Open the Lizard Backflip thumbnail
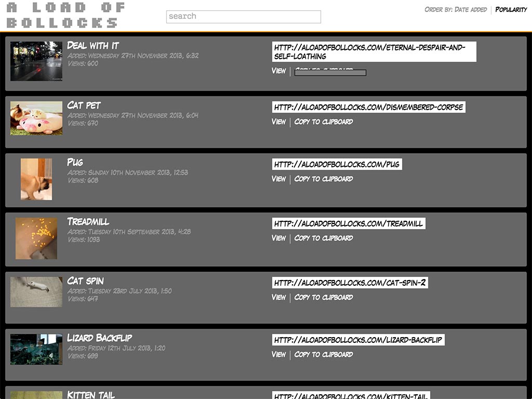532x399 pixels. pos(36,349)
